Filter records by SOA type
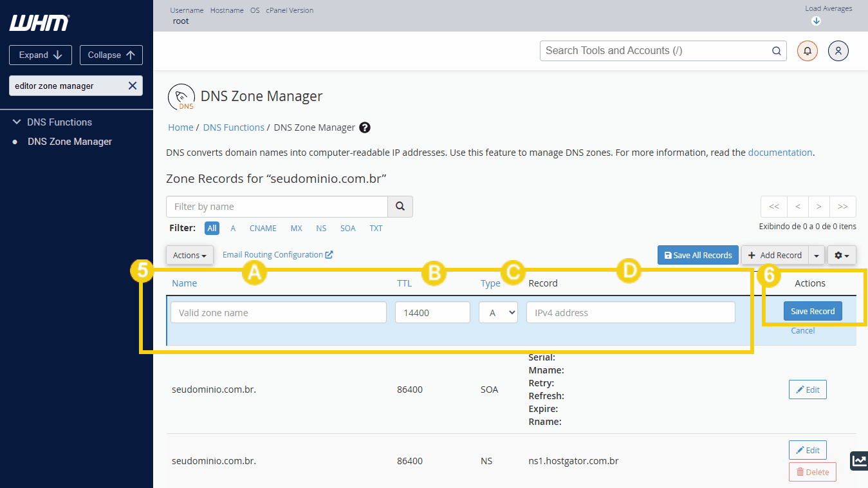Image resolution: width=868 pixels, height=488 pixels. click(347, 228)
